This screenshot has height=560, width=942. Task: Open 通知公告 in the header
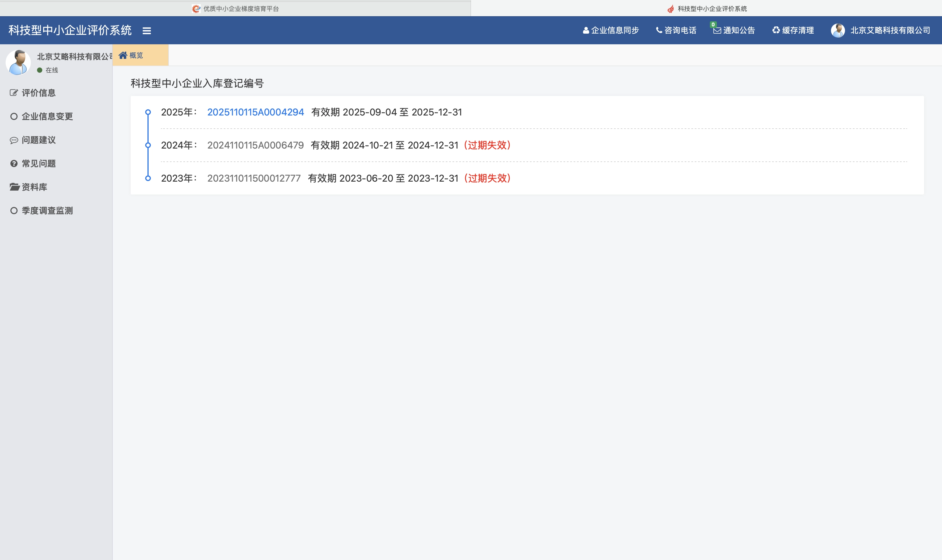[x=734, y=30]
